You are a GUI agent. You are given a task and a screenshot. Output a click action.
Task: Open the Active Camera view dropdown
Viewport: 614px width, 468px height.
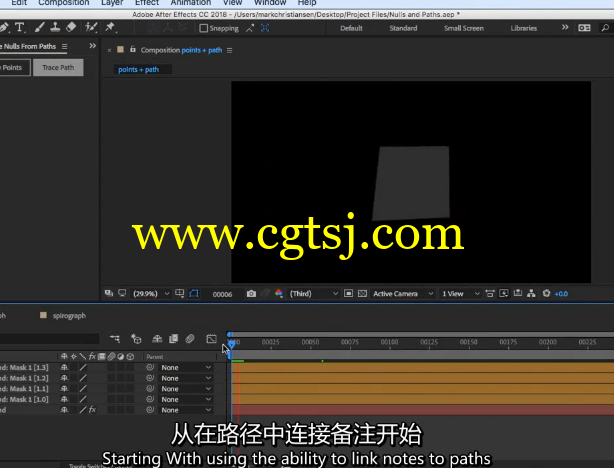(403, 294)
